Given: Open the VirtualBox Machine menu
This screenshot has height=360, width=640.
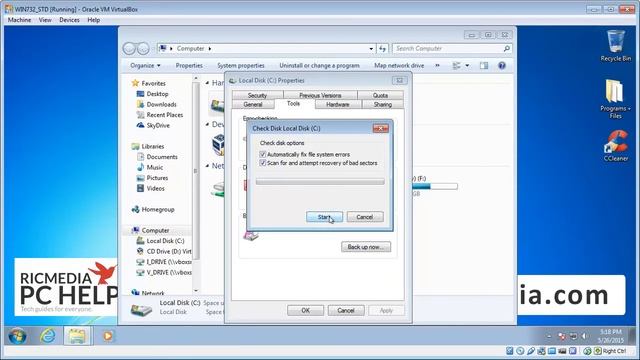Looking at the screenshot, I should pos(19,20).
